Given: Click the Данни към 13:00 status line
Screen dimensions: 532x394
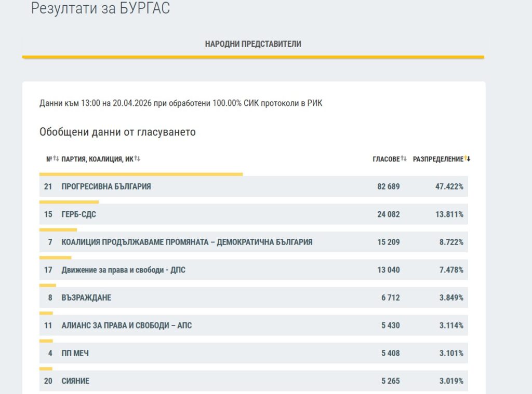Looking at the screenshot, I should point(181,103).
